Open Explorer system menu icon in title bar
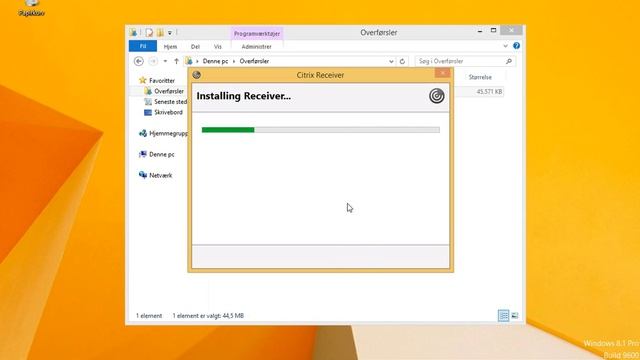 (x=133, y=32)
